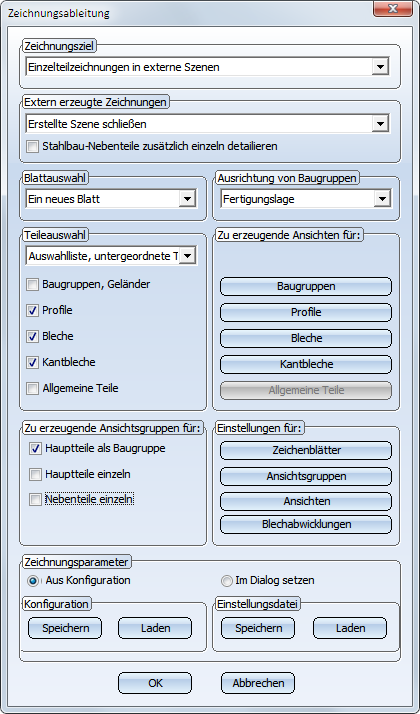Select the Im Dialog setzen radio button
This screenshot has width=420, height=714.
226,581
